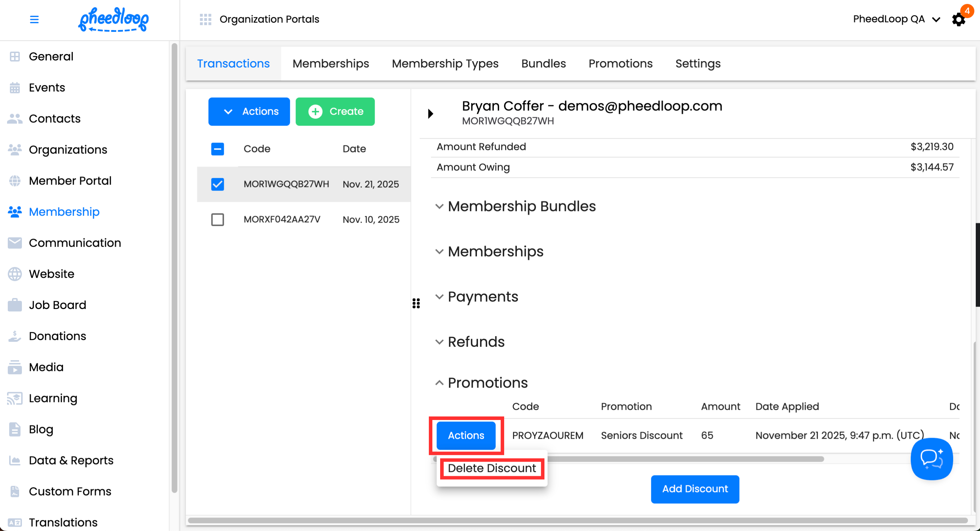Toggle the select-all header checkbox
The height and width of the screenshot is (531, 980).
tap(218, 149)
